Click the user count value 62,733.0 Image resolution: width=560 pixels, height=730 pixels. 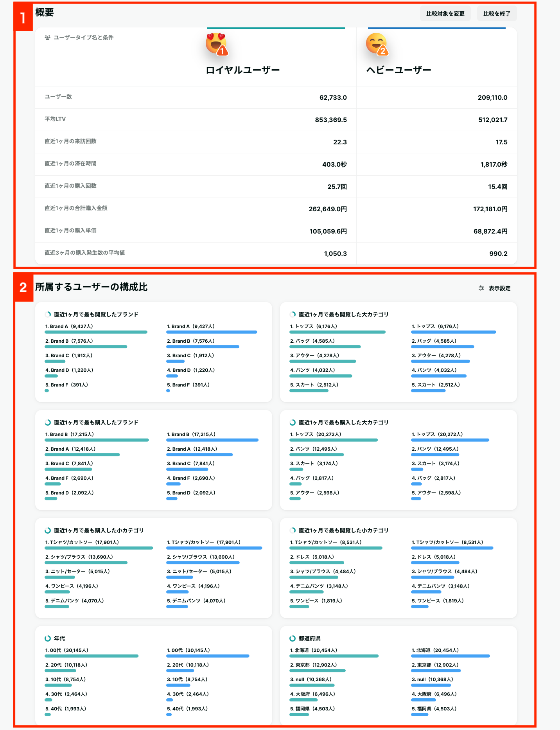coord(333,97)
